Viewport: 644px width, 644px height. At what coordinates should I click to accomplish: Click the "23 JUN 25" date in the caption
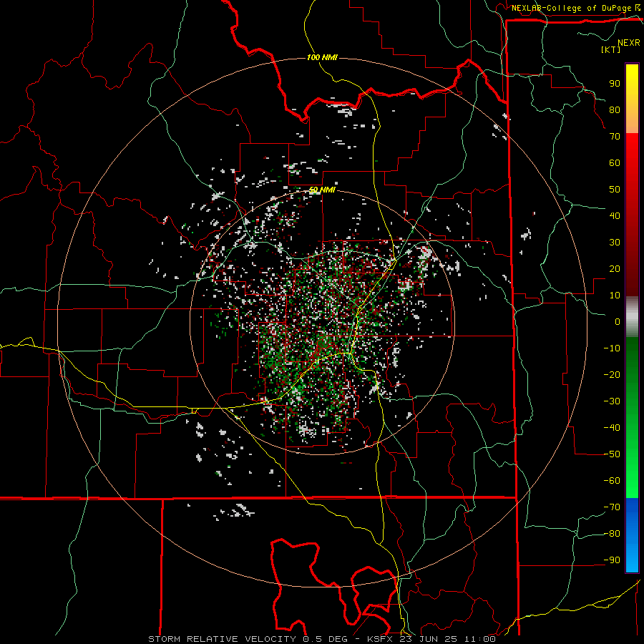[x=430, y=639]
